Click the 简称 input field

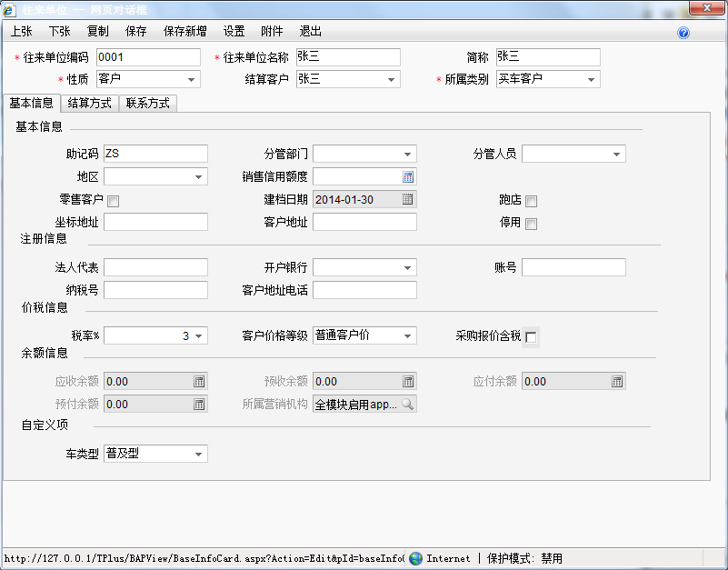tap(548, 57)
